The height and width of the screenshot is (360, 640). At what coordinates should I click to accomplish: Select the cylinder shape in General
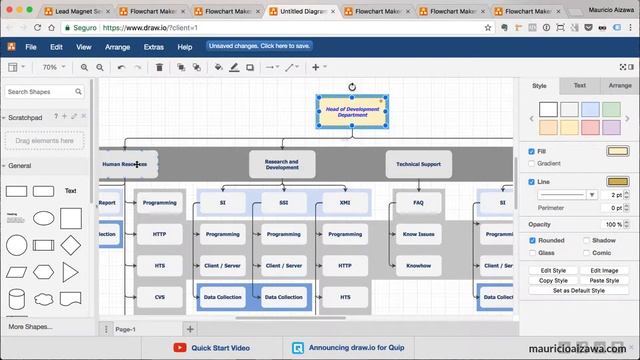17,299
